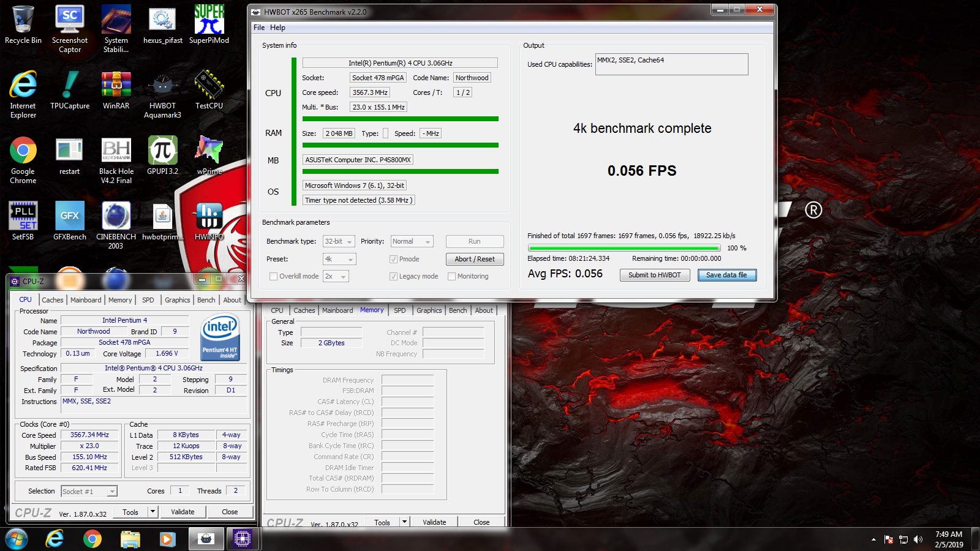Open Black Hole V4.2 Final icon
The image size is (980, 551).
pos(116,160)
